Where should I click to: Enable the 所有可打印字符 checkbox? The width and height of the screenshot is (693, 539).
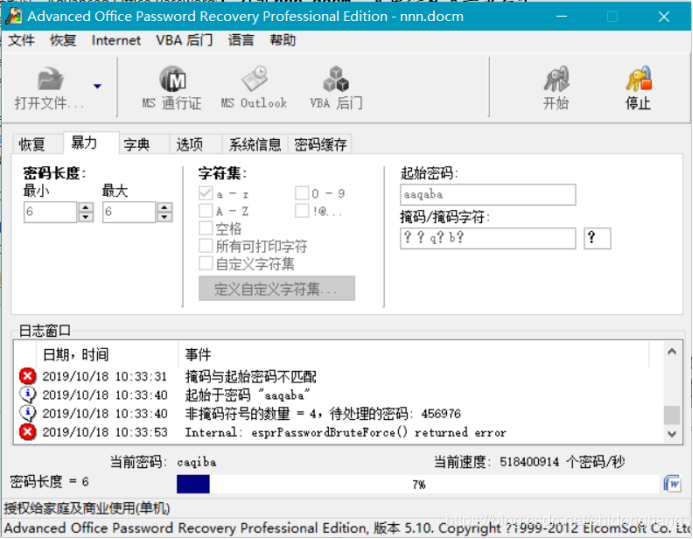[206, 246]
